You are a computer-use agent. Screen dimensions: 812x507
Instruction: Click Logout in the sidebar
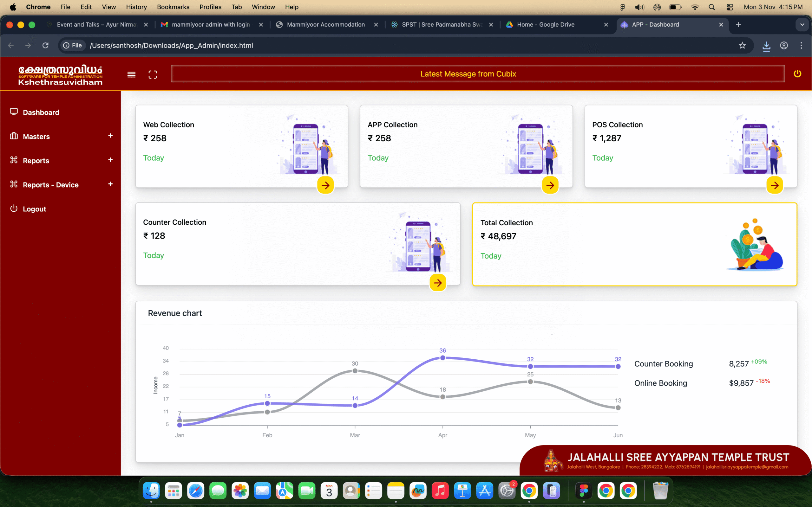[x=34, y=209]
